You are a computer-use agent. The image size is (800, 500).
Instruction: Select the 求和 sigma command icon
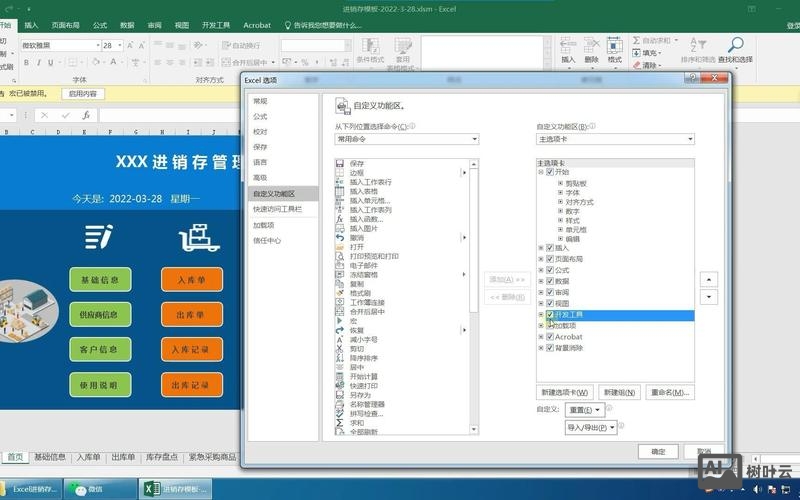tap(340, 422)
